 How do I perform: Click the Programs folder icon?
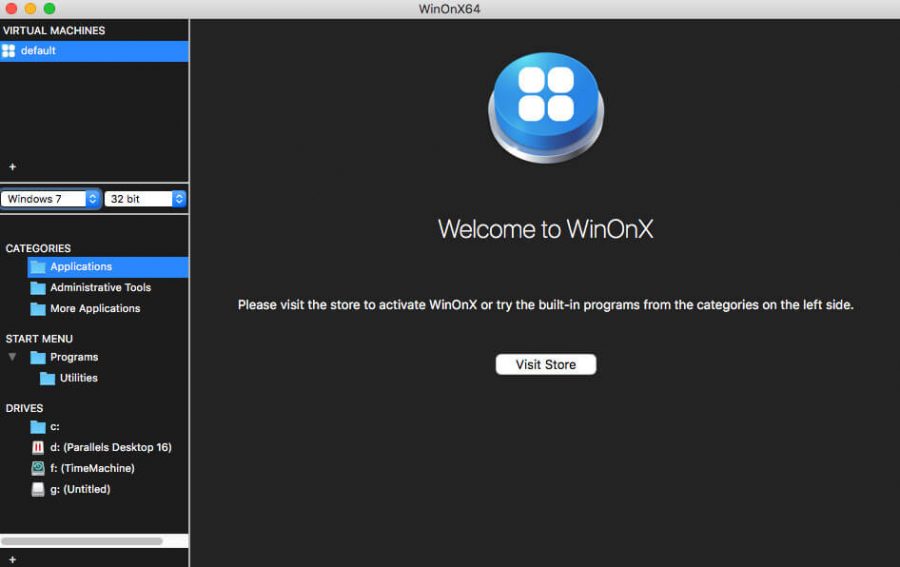pyautogui.click(x=38, y=358)
